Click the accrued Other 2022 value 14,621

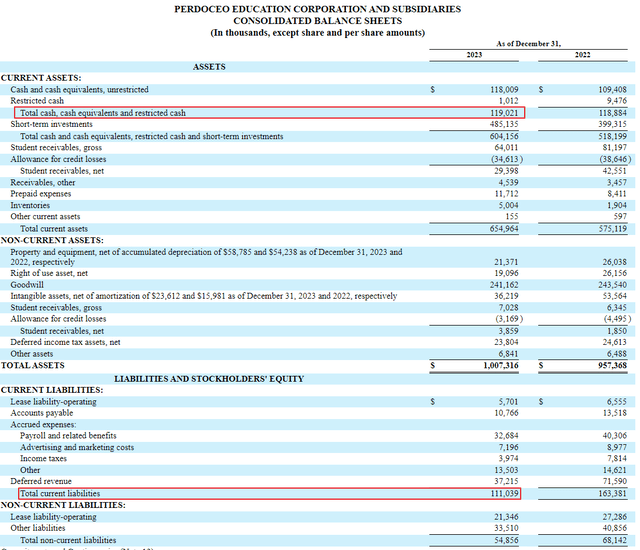(615, 470)
